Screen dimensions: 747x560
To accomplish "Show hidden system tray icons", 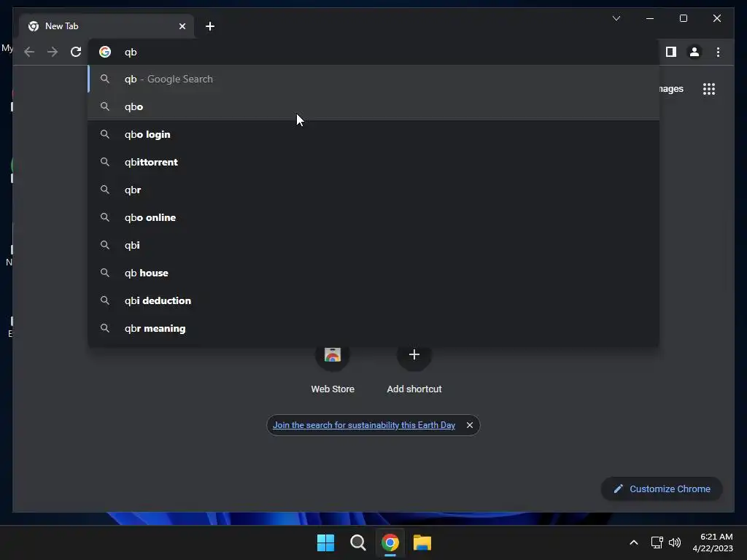I will [634, 542].
